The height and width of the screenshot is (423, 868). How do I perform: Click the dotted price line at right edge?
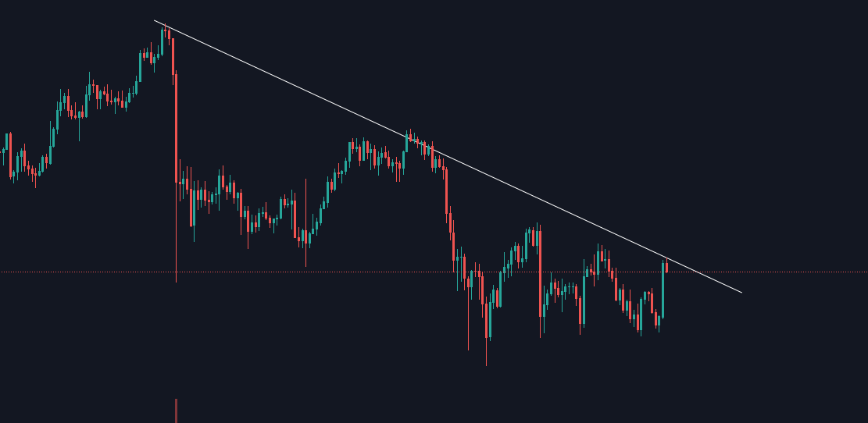[863, 272]
